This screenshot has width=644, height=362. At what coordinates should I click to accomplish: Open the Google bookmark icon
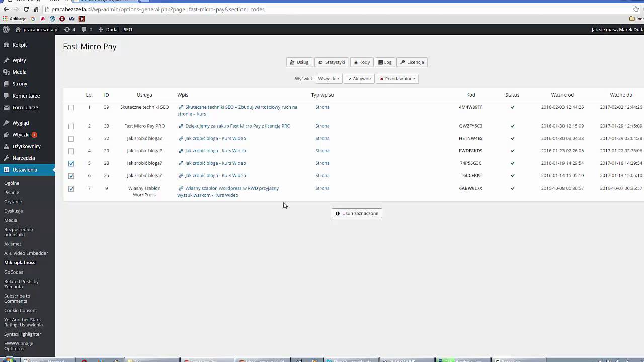tap(33, 19)
